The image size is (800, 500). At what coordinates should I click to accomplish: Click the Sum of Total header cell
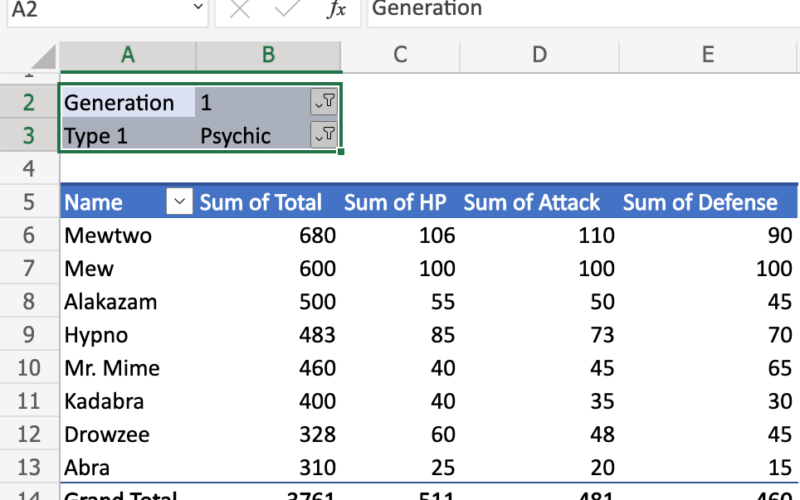pos(268,202)
